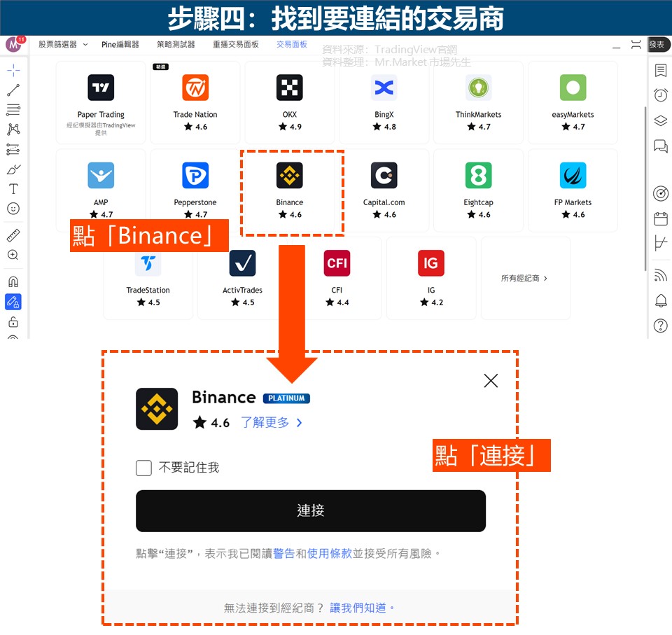The image size is (672, 635).
Task: Switch to the Pine編輯器 tab
Action: pos(120,45)
